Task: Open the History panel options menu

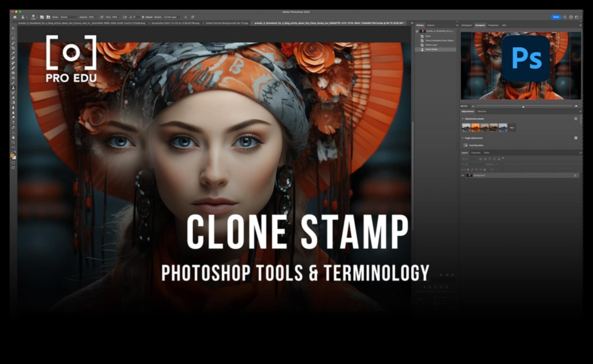Action: click(457, 25)
